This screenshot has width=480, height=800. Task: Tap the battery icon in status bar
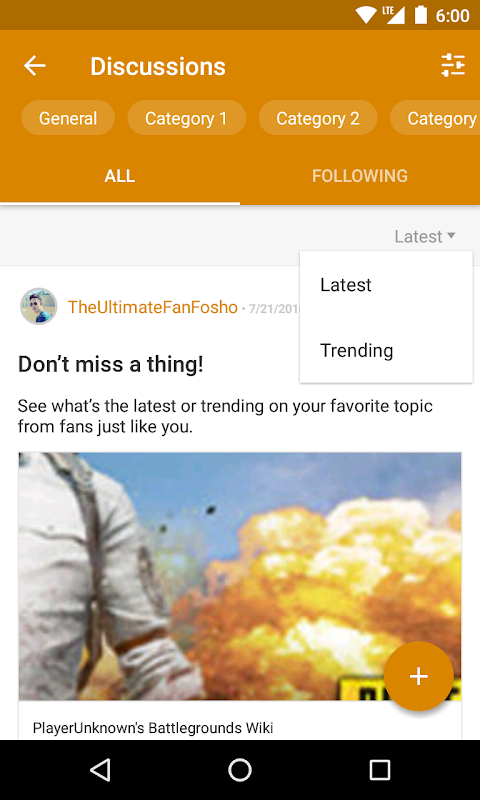point(421,15)
